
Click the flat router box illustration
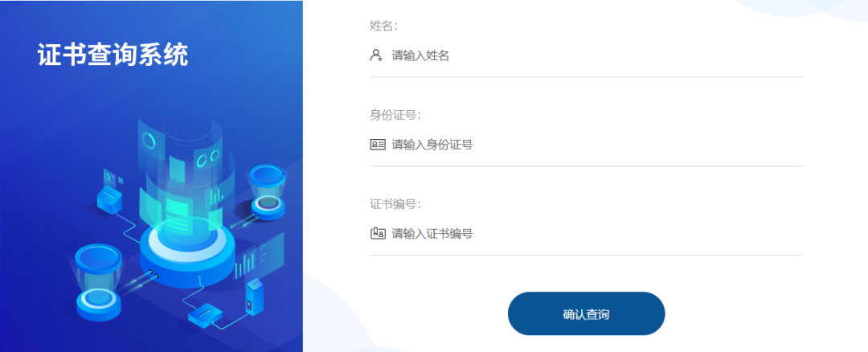point(205,315)
